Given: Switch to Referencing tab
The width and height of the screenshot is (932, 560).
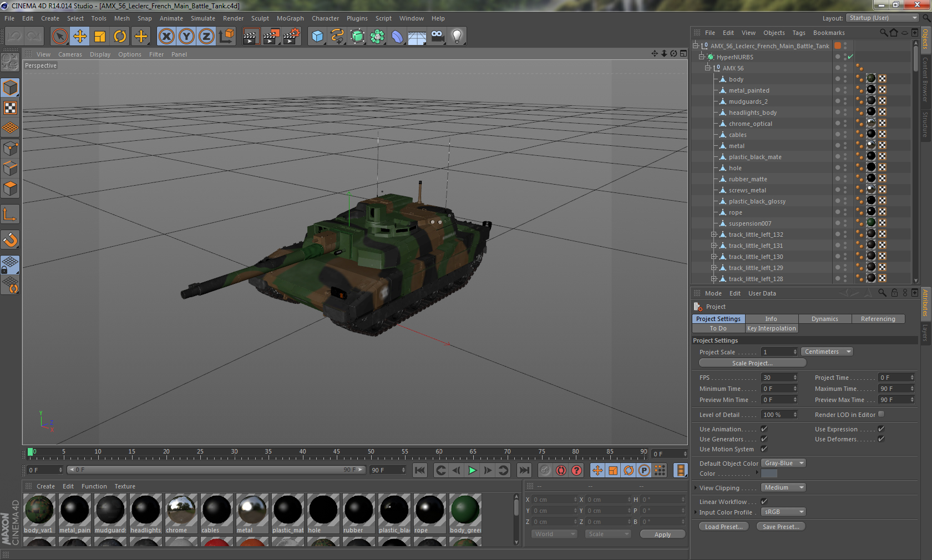Looking at the screenshot, I should 878,319.
